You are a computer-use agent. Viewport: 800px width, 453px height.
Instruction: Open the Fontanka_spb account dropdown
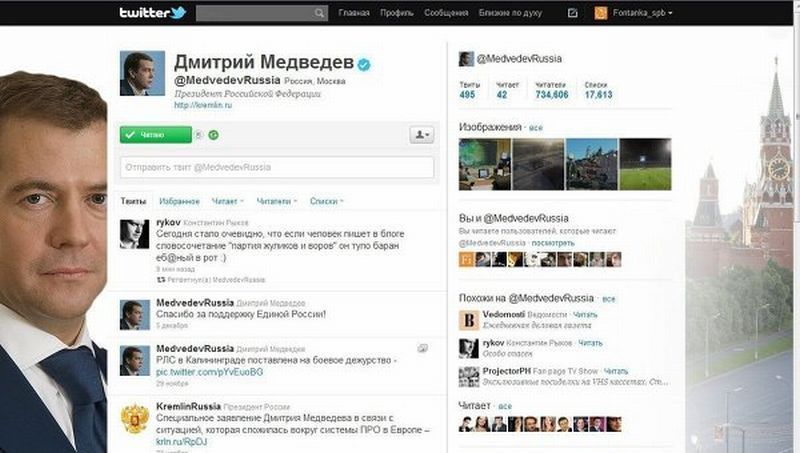click(642, 13)
